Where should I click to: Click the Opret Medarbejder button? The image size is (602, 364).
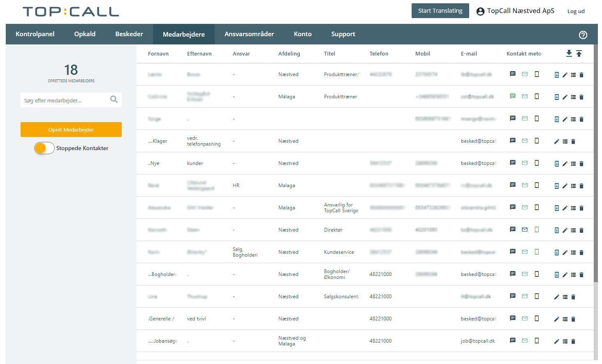click(x=71, y=130)
